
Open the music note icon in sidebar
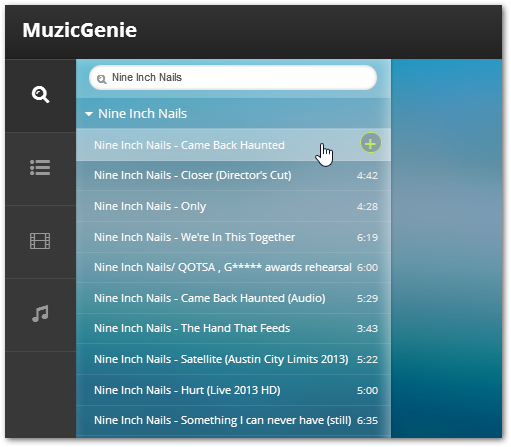tap(40, 313)
